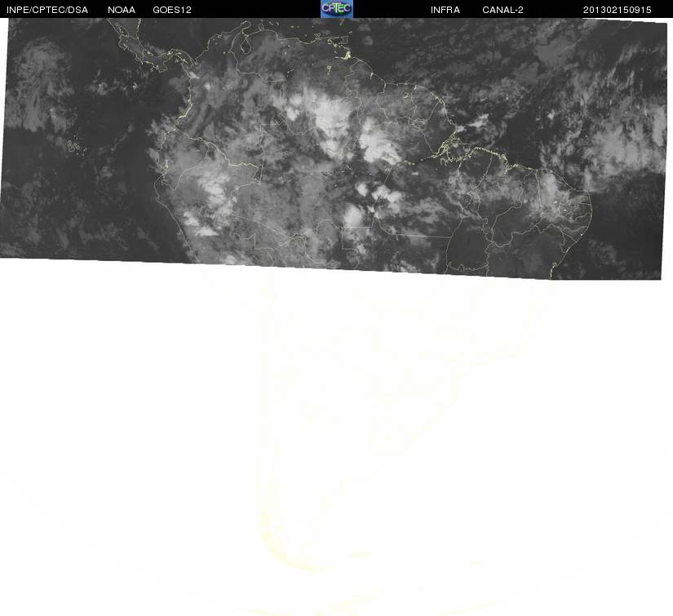Click the NOAA label in header
This screenshot has width=673, height=616.
tap(122, 10)
